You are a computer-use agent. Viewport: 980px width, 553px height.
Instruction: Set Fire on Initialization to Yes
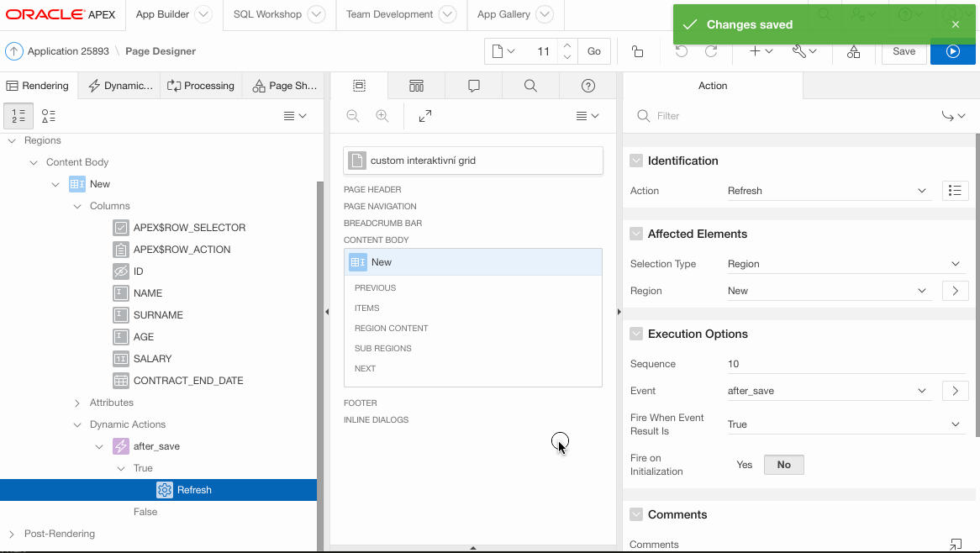click(745, 465)
